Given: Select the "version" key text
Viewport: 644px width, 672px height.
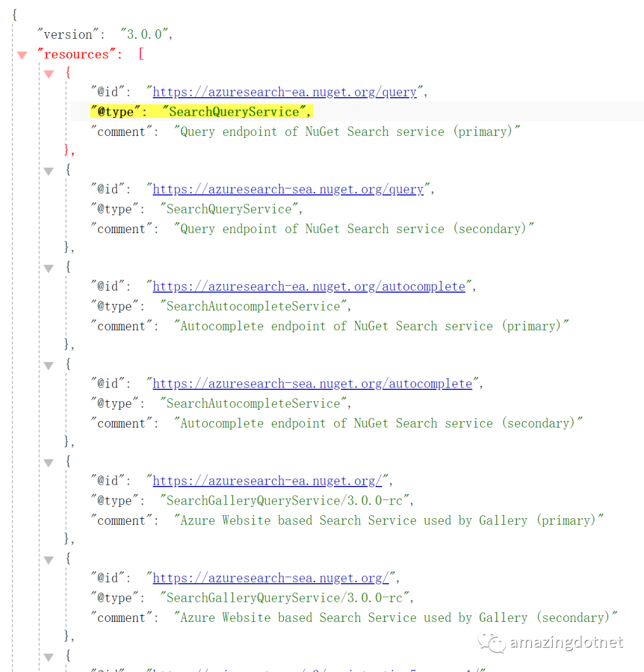Looking at the screenshot, I should pyautogui.click(x=68, y=35).
